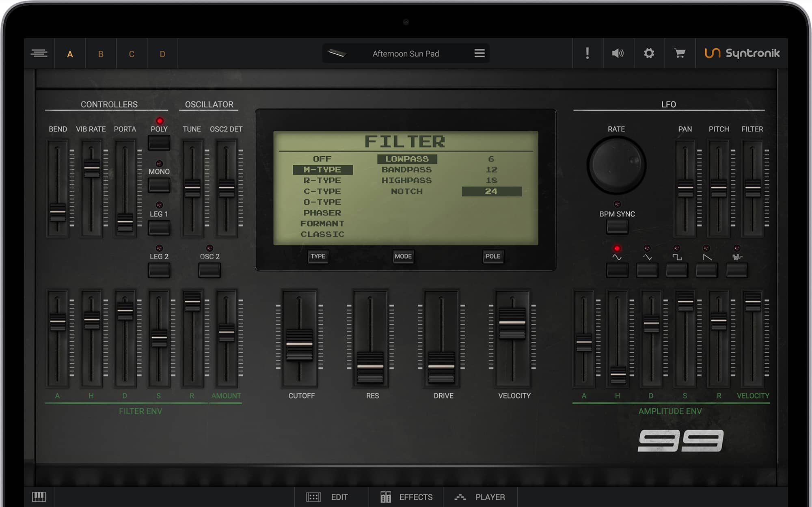This screenshot has width=812, height=507.
Task: Switch to the EFFECTS view
Action: click(406, 497)
